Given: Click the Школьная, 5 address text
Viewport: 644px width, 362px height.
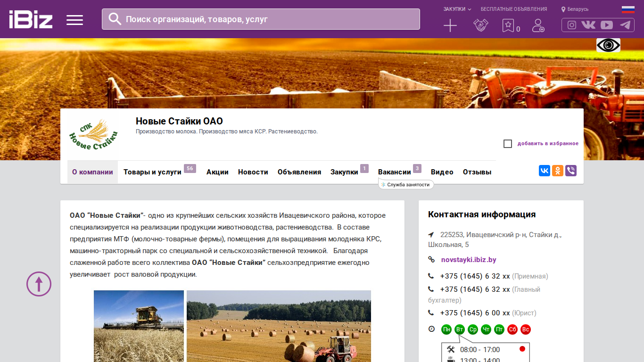Looking at the screenshot, I should pyautogui.click(x=448, y=245).
